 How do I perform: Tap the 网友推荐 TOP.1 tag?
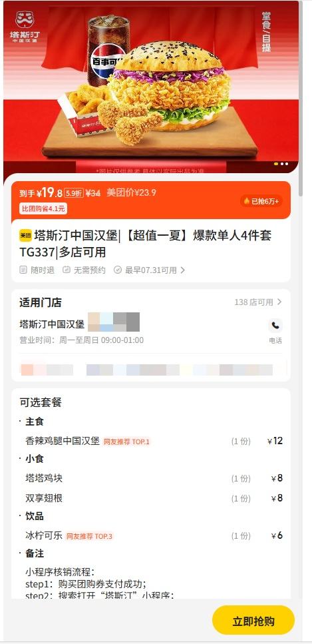pos(126,442)
